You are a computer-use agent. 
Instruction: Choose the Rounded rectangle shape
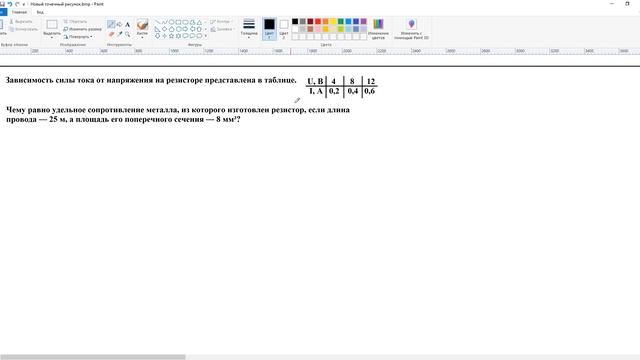185,22
